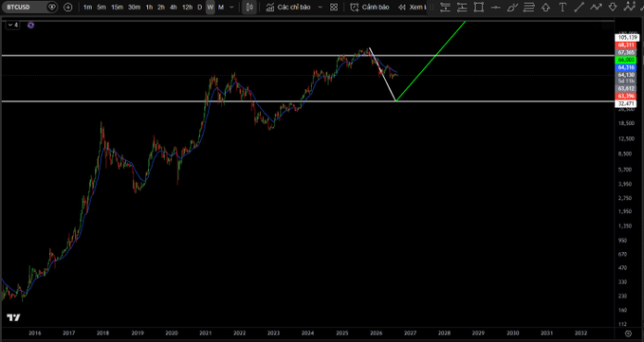Click the 2021 label on time axis
Image resolution: width=644 pixels, height=342 pixels.
pyautogui.click(x=206, y=333)
